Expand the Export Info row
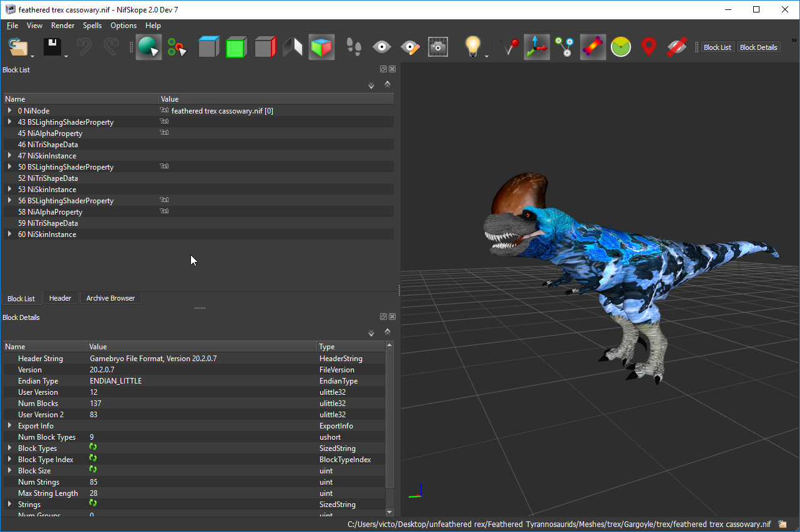Viewport: 800px width, 532px height. click(x=9, y=425)
